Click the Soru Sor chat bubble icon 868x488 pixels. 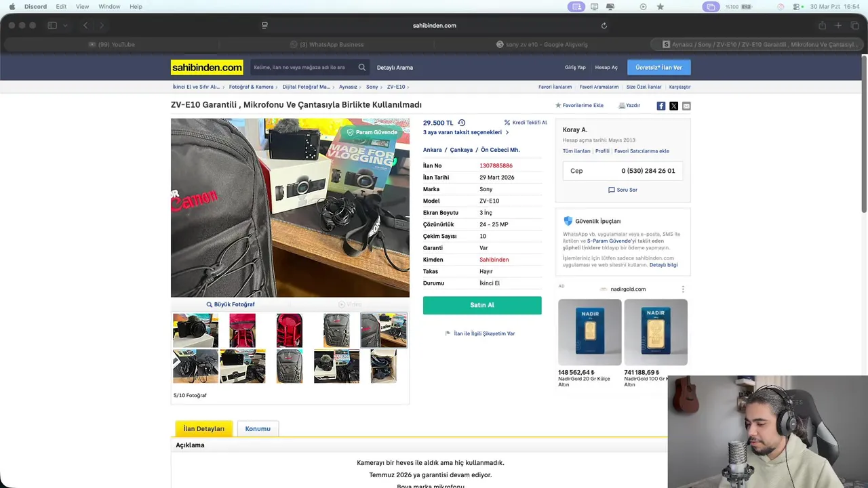(612, 190)
